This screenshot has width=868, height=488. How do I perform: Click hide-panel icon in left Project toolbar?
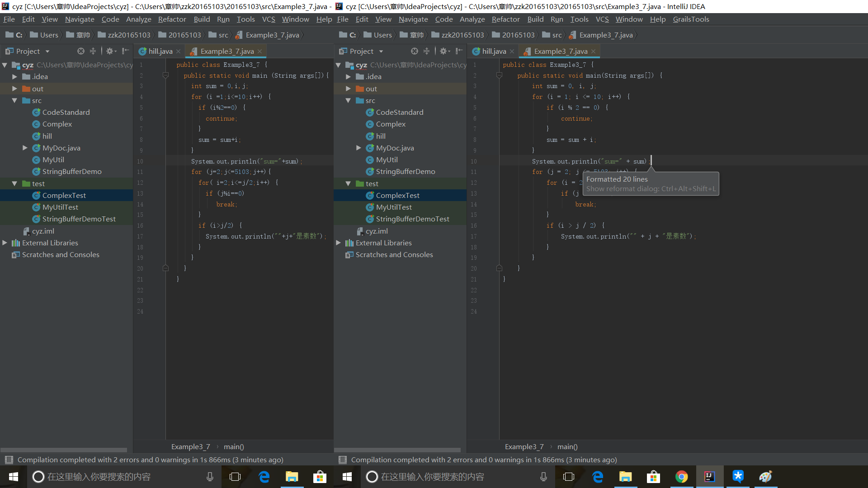click(125, 51)
